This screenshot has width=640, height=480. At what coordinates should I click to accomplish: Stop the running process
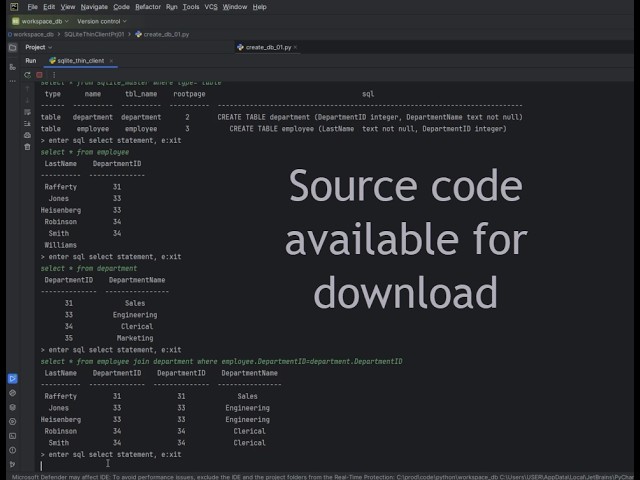pyautogui.click(x=40, y=75)
